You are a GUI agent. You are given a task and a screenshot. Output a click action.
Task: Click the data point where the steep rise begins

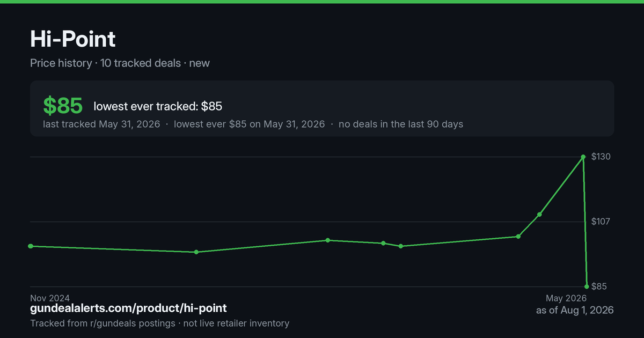pyautogui.click(x=518, y=237)
